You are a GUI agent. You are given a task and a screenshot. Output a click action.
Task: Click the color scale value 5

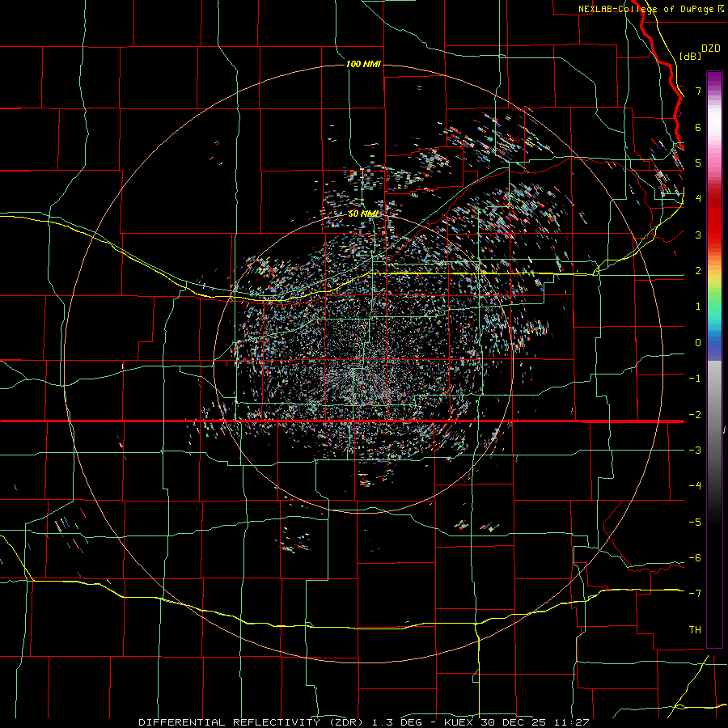(698, 163)
